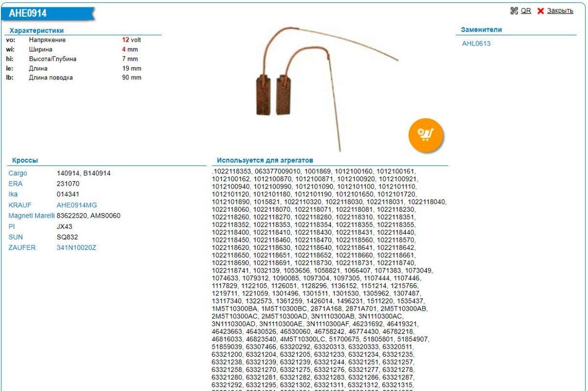
Task: Click the Характеристики section header
Action: coord(37,31)
